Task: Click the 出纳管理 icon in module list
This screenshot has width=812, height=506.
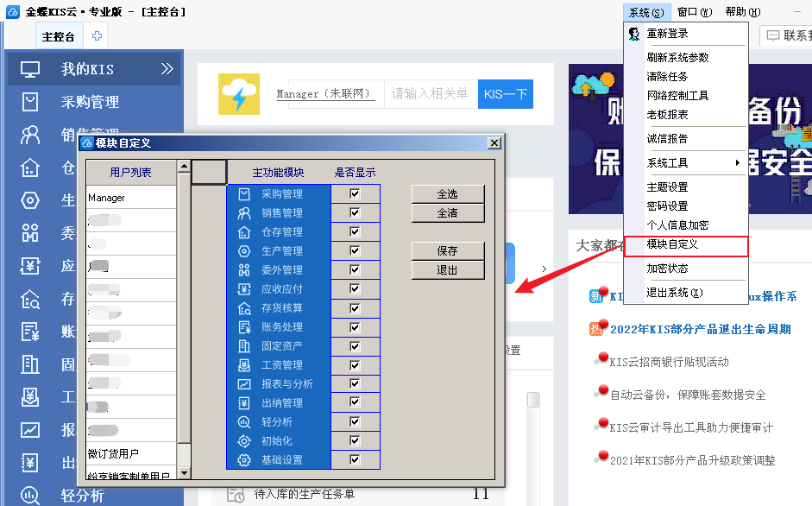Action: [244, 403]
